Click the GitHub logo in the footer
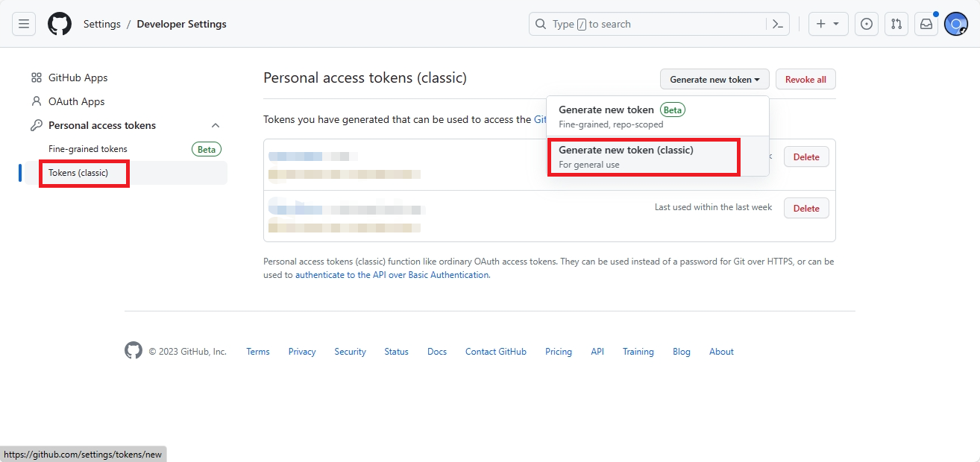 tap(134, 351)
